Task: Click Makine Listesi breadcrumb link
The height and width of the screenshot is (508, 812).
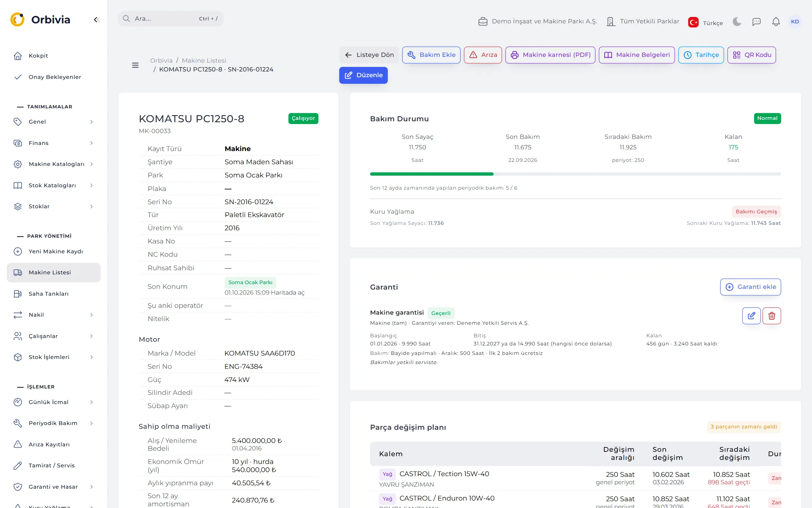Action: tap(204, 60)
